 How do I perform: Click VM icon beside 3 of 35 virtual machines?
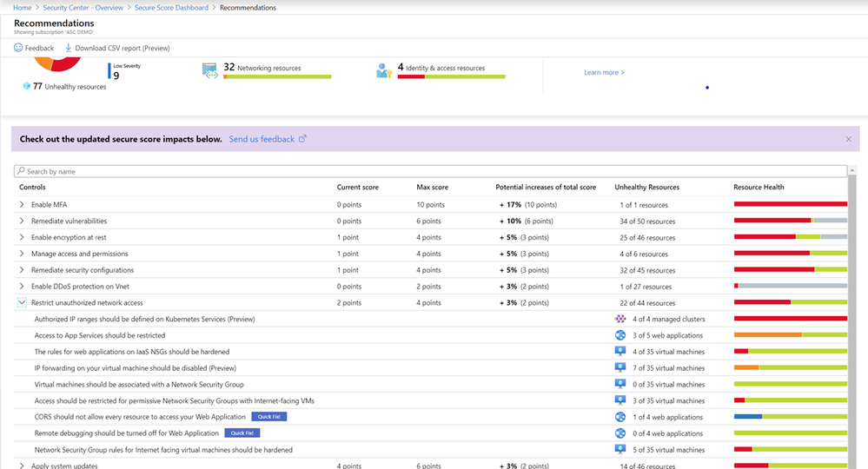620,400
